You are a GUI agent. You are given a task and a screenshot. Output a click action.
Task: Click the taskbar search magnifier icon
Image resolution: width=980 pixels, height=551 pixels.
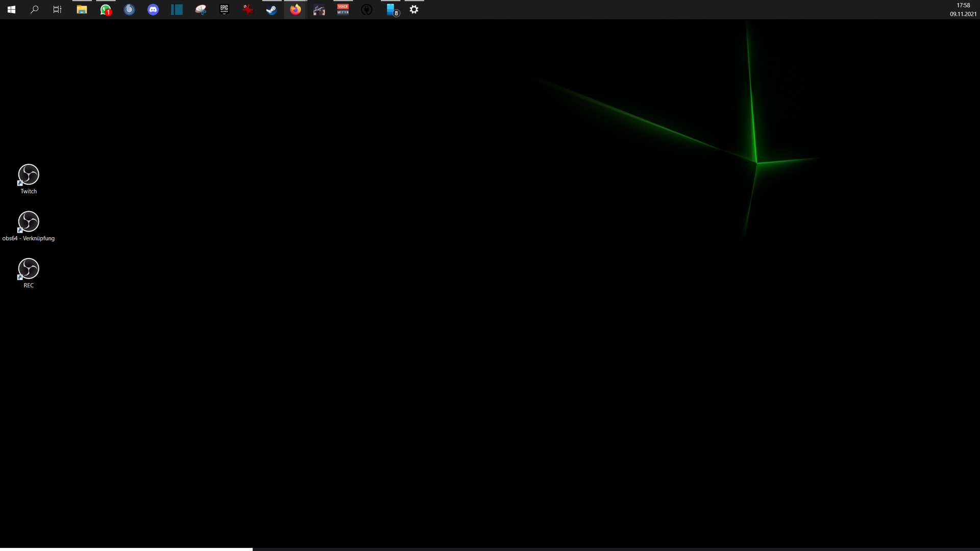coord(35,10)
